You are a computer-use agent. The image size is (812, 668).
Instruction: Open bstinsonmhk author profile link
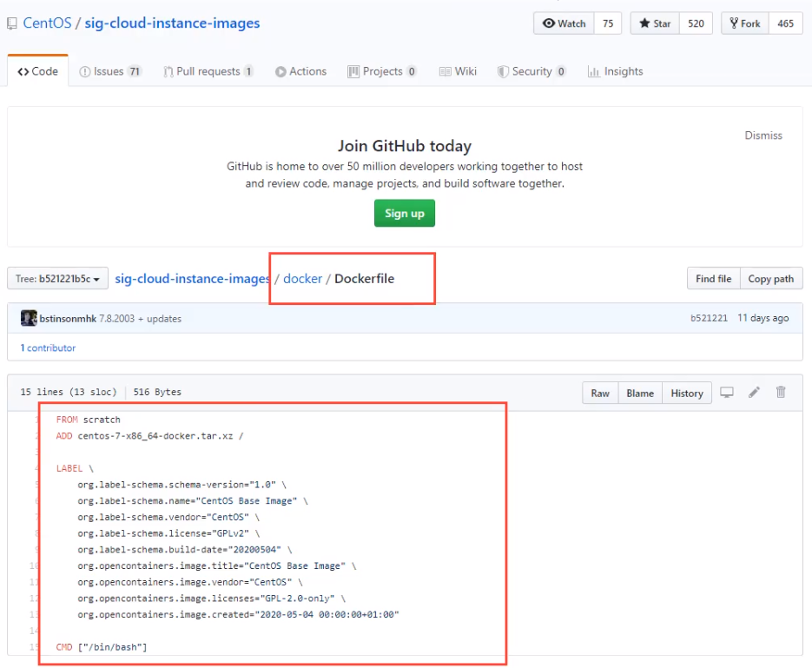click(68, 319)
